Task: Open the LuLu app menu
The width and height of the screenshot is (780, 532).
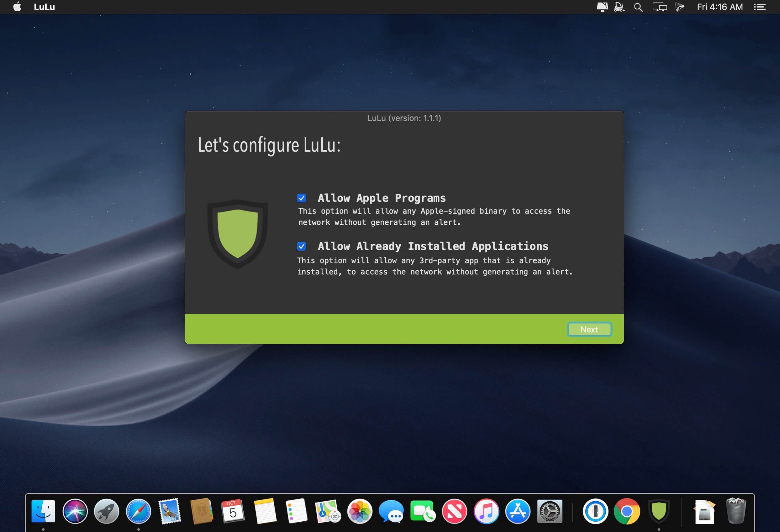Action: coord(44,7)
